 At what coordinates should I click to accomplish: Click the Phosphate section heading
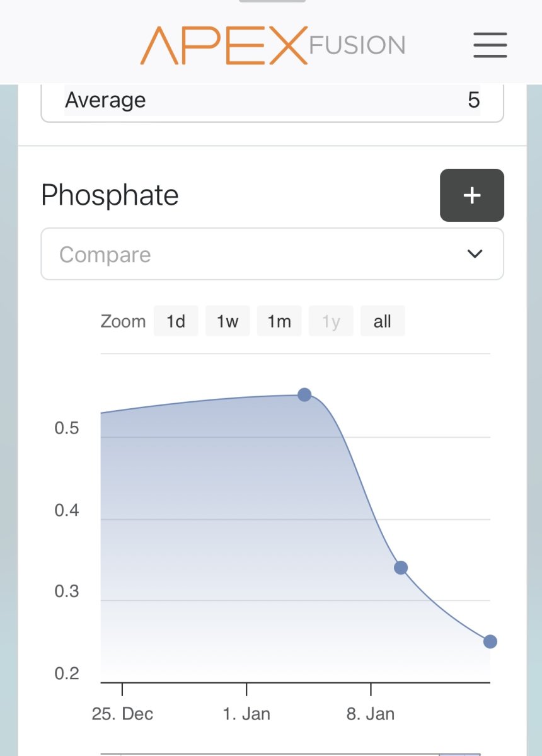tap(110, 195)
